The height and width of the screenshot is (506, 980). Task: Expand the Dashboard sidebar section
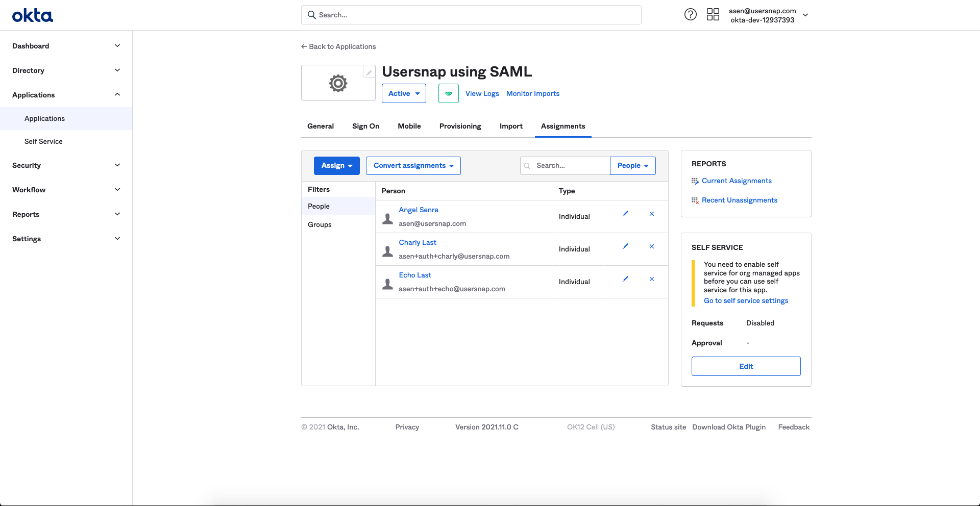[66, 46]
